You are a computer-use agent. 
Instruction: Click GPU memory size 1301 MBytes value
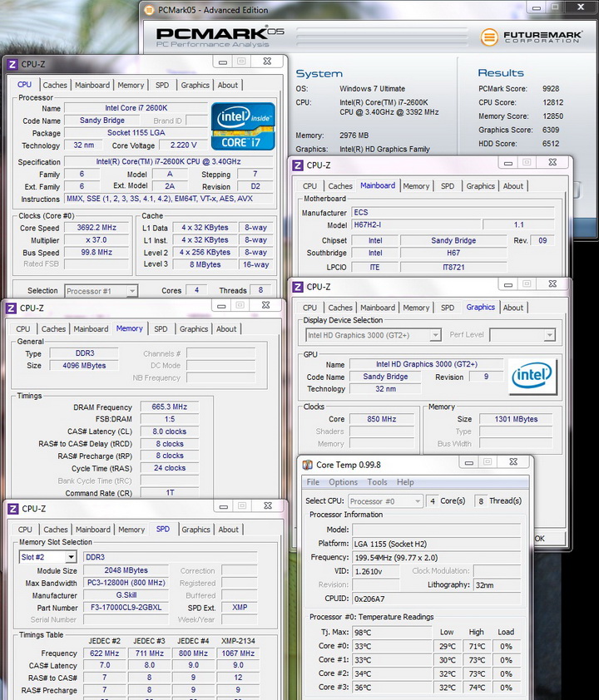click(x=516, y=419)
